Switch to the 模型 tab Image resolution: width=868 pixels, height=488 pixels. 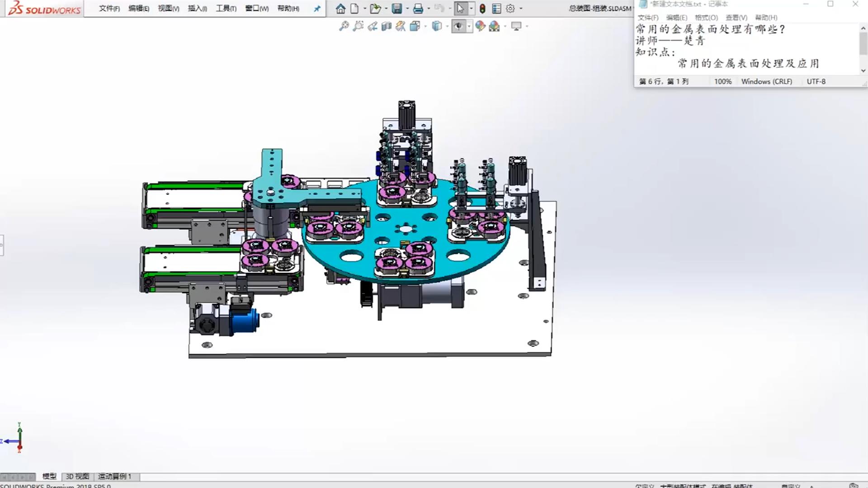pyautogui.click(x=49, y=476)
